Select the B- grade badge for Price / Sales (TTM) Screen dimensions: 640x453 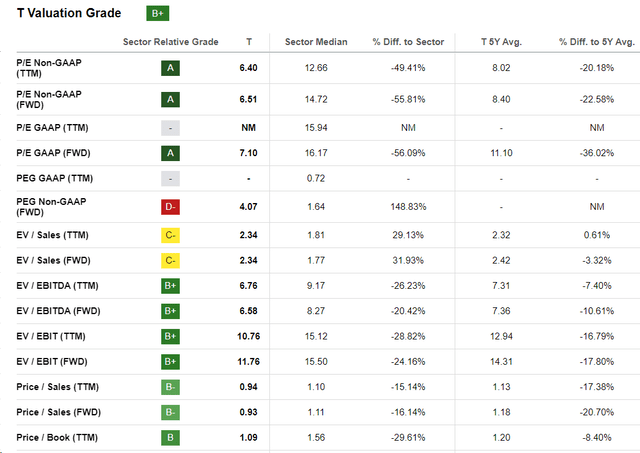[x=171, y=386]
